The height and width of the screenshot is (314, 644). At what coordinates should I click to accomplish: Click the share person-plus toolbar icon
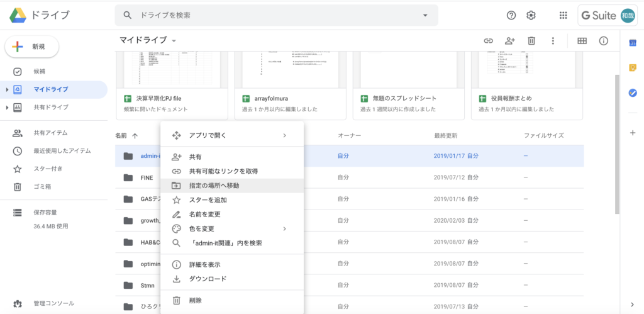[509, 41]
